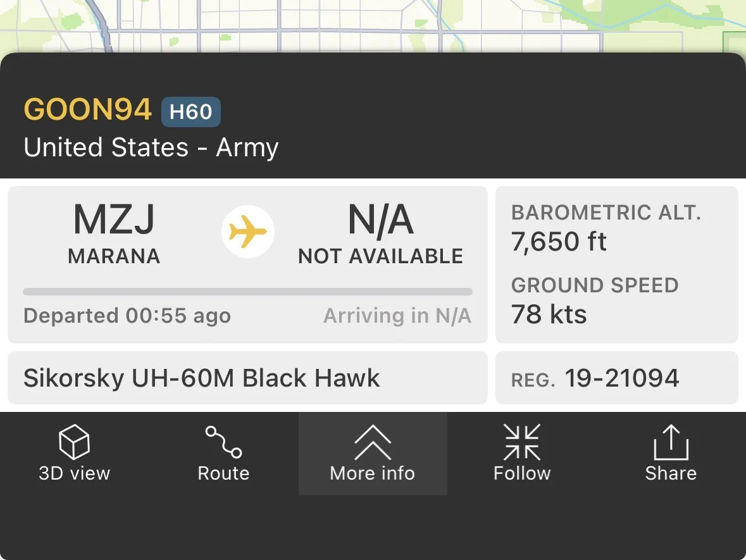The width and height of the screenshot is (746, 560).
Task: Tap the ground speed 78 kts value
Action: pyautogui.click(x=549, y=314)
